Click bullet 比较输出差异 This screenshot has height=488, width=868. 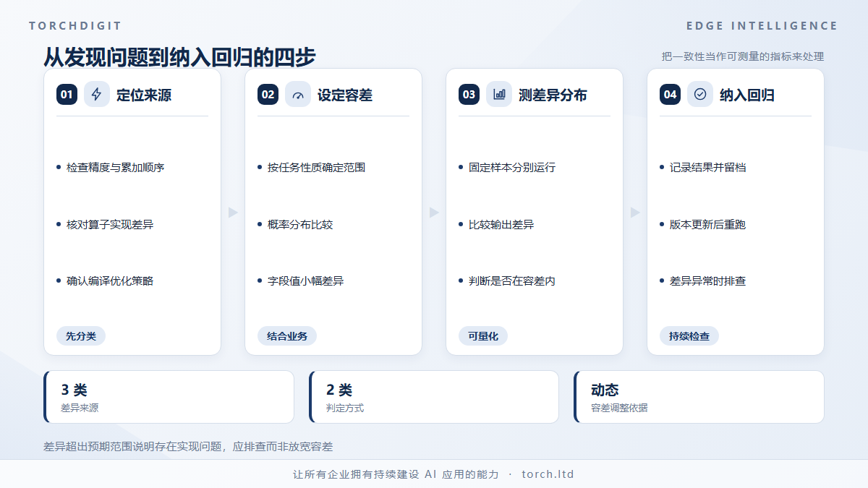(501, 224)
